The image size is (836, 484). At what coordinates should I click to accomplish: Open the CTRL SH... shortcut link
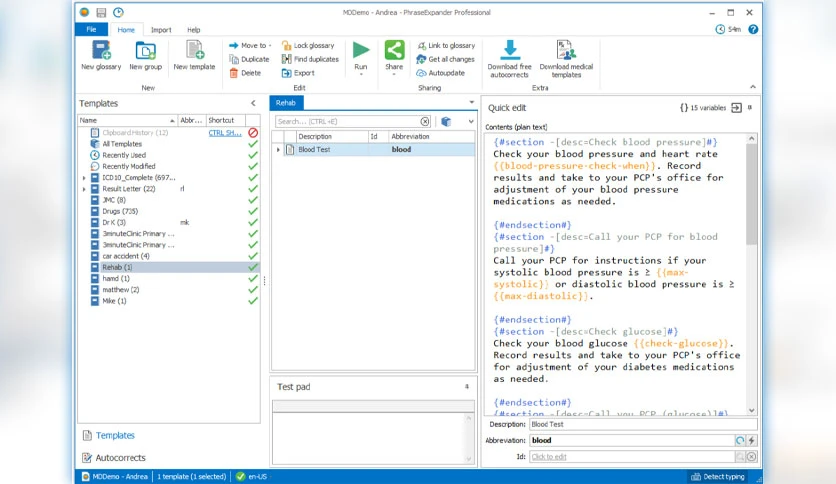[224, 133]
